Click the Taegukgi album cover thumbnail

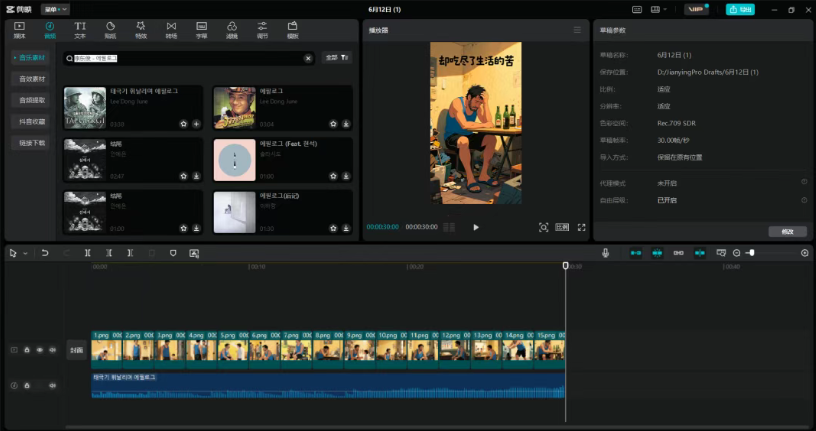pos(85,108)
